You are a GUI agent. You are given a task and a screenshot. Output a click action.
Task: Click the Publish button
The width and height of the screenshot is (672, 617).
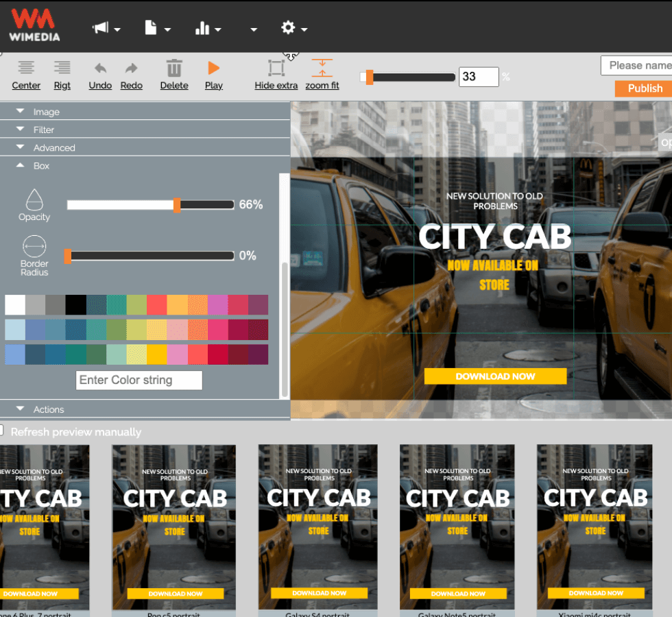click(645, 88)
